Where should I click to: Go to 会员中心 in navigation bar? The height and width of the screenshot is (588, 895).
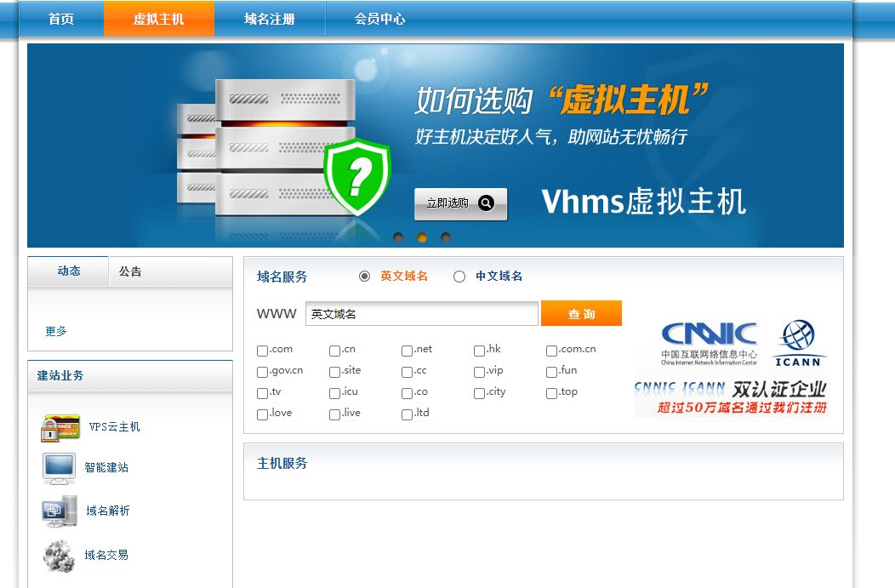click(x=379, y=19)
